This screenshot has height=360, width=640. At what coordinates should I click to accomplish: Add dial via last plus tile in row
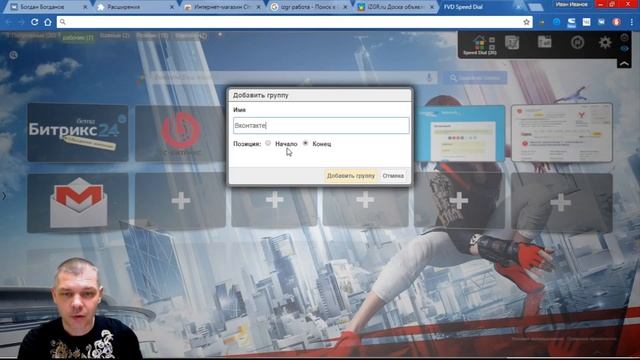pos(562,201)
